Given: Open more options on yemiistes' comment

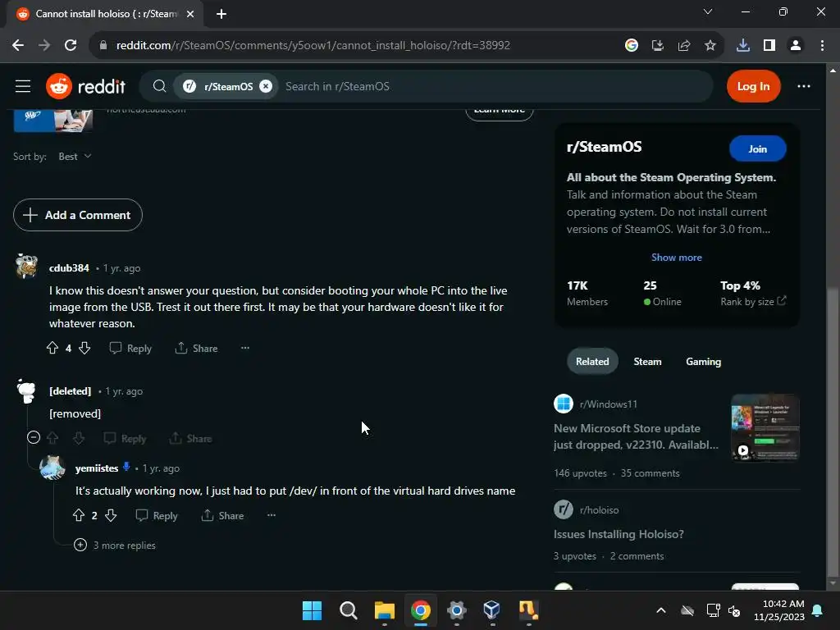Looking at the screenshot, I should pyautogui.click(x=271, y=515).
